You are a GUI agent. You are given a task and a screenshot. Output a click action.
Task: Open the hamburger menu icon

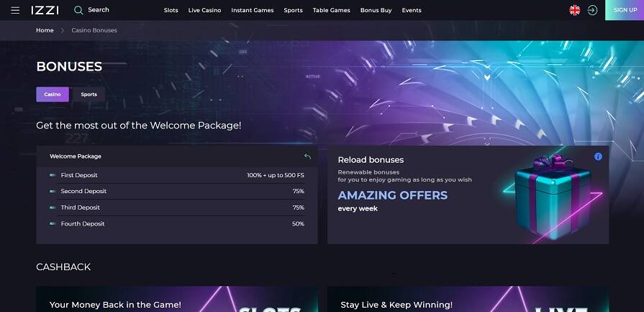pyautogui.click(x=15, y=10)
